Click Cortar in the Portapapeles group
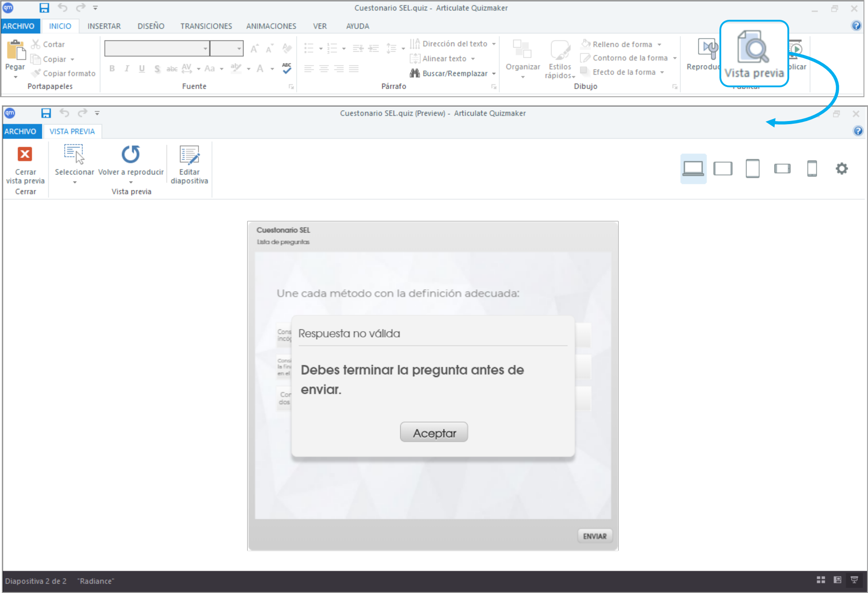This screenshot has height=593, width=868. [48, 45]
